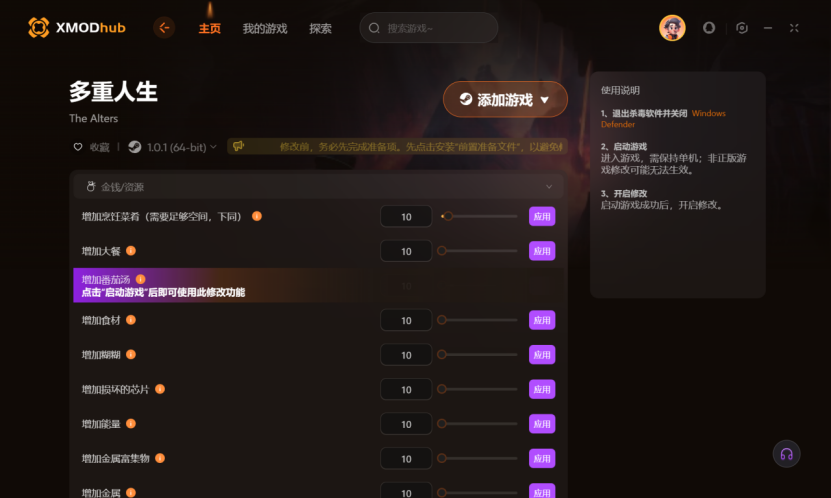Screen dimensions: 831x498
Task: Toggle the 收藏 heart favorite
Action: pyautogui.click(x=78, y=147)
